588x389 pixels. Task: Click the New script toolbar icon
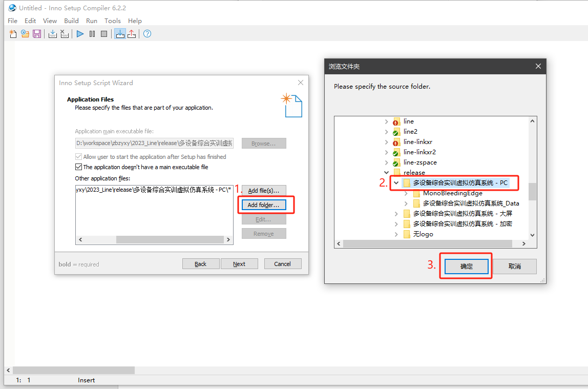(x=13, y=34)
